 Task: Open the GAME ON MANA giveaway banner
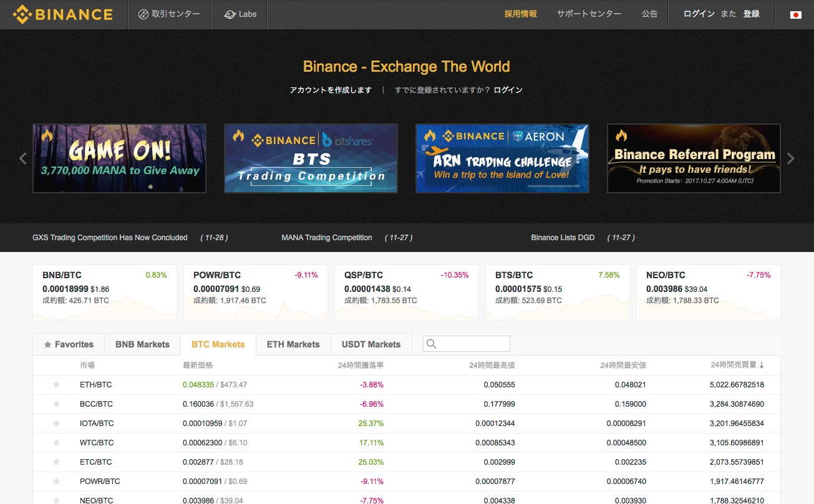click(x=119, y=158)
